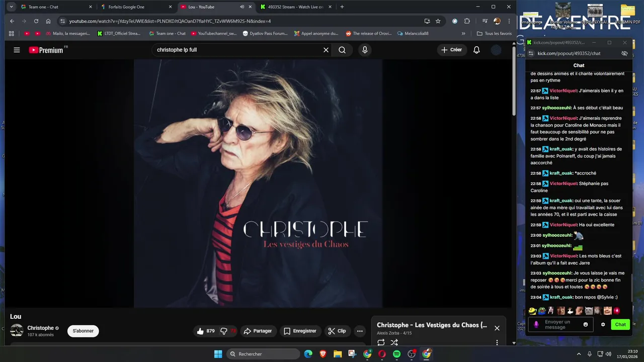
Task: Open the Dyatlov Pass Forum bookmark
Action: 265,34
